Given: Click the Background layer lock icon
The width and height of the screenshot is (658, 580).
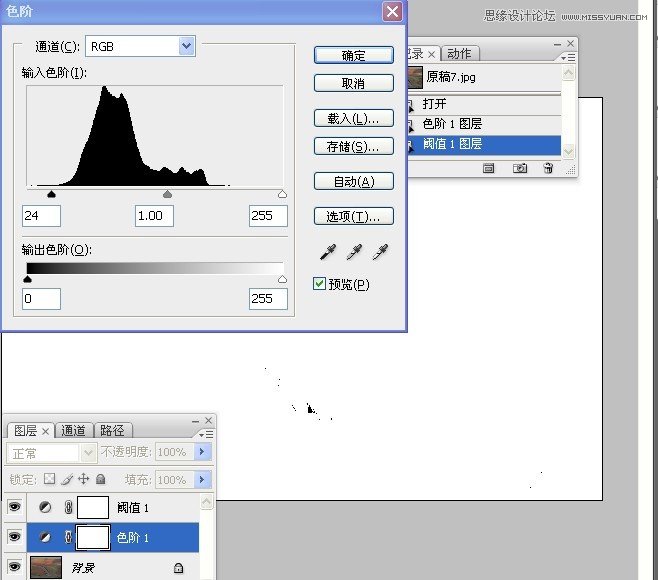Looking at the screenshot, I should coord(178,568).
